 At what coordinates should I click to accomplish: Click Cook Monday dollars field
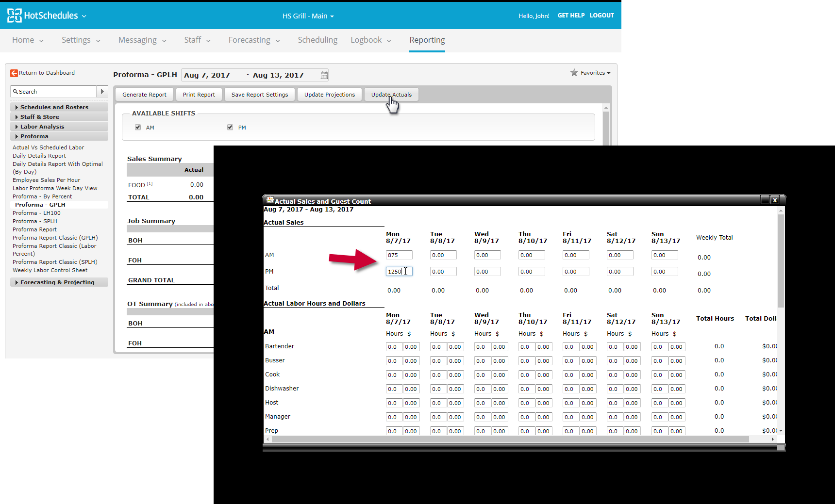click(x=412, y=375)
